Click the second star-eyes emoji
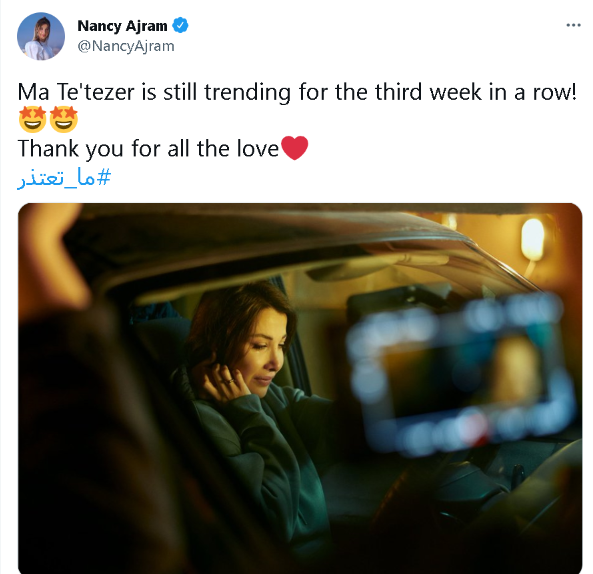The width and height of the screenshot is (593, 574). coord(64,119)
